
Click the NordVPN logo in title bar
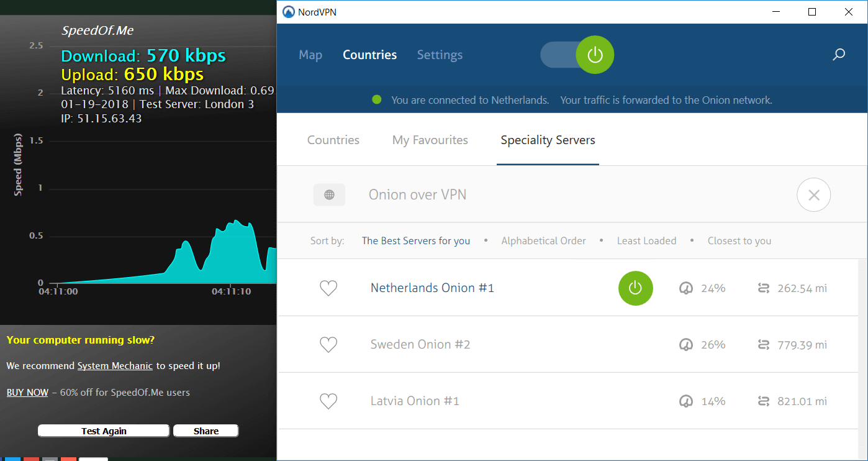(288, 12)
